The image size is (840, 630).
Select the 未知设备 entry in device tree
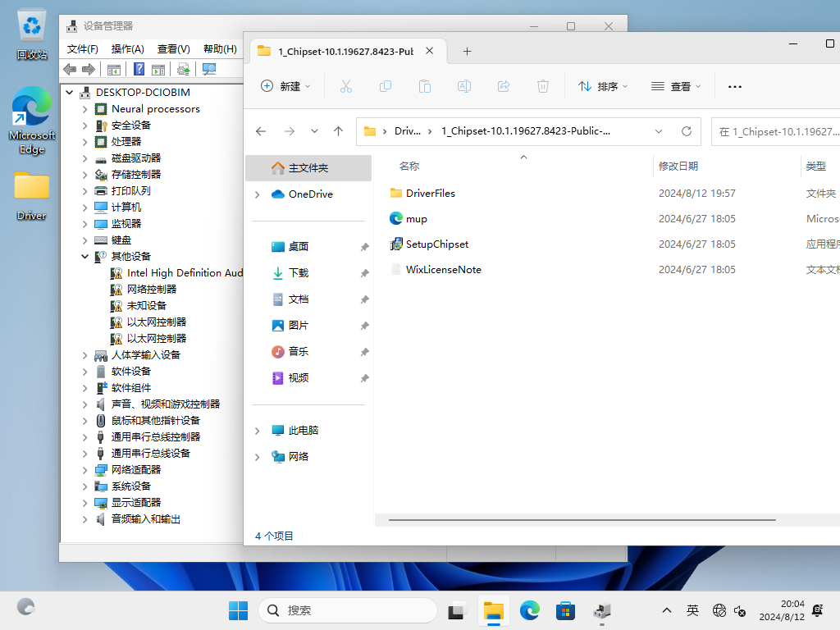pos(146,306)
